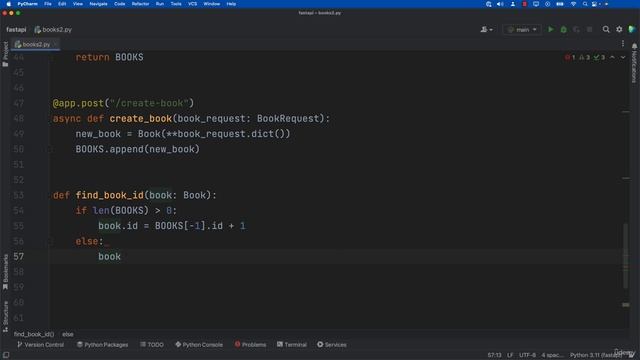Screen dimensions: 640x360
Task: Click the JetBrains Toolbox colorful icon
Action: (x=632, y=29)
